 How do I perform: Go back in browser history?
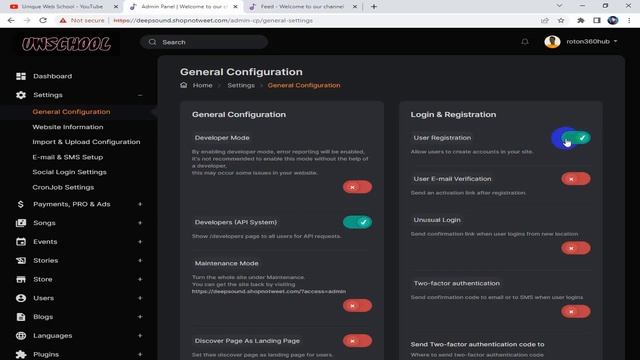(x=11, y=20)
